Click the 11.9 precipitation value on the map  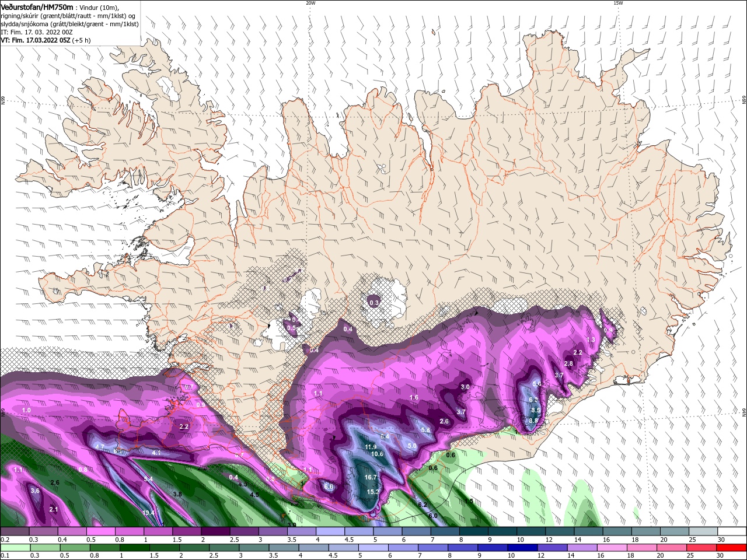coord(371,447)
